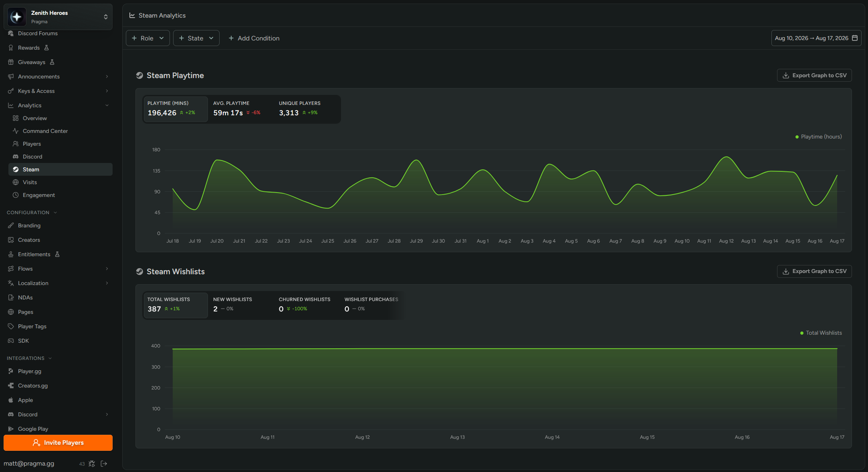Select the New Wishlists metric card
Image resolution: width=868 pixels, height=472 pixels.
[x=241, y=305]
